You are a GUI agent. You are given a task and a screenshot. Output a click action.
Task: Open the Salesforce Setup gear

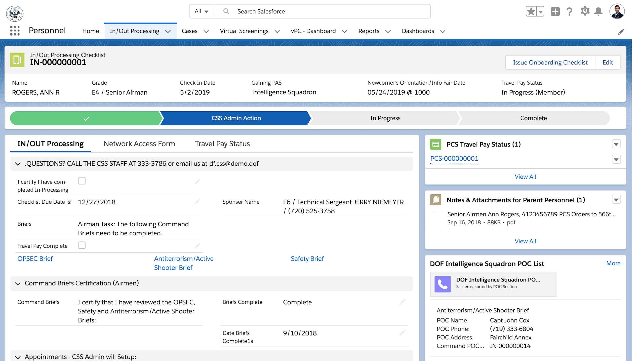pos(585,11)
